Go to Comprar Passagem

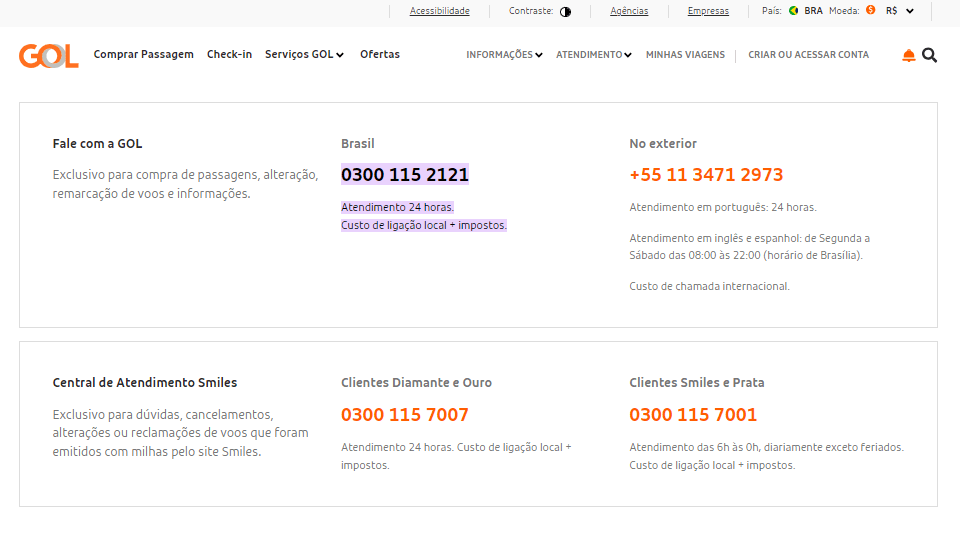click(x=143, y=55)
